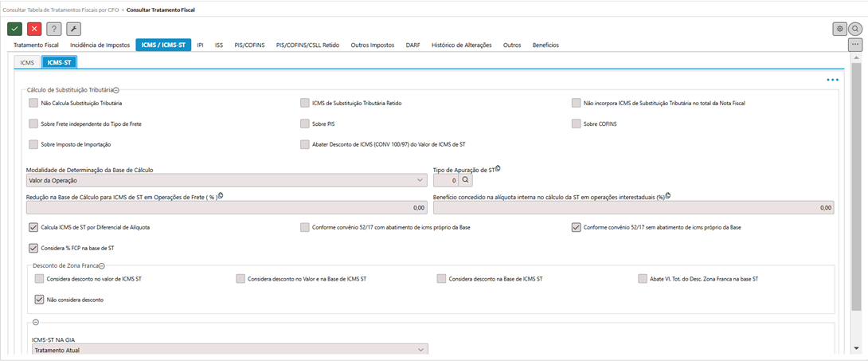Click the green confirm checkmark button

(x=14, y=29)
